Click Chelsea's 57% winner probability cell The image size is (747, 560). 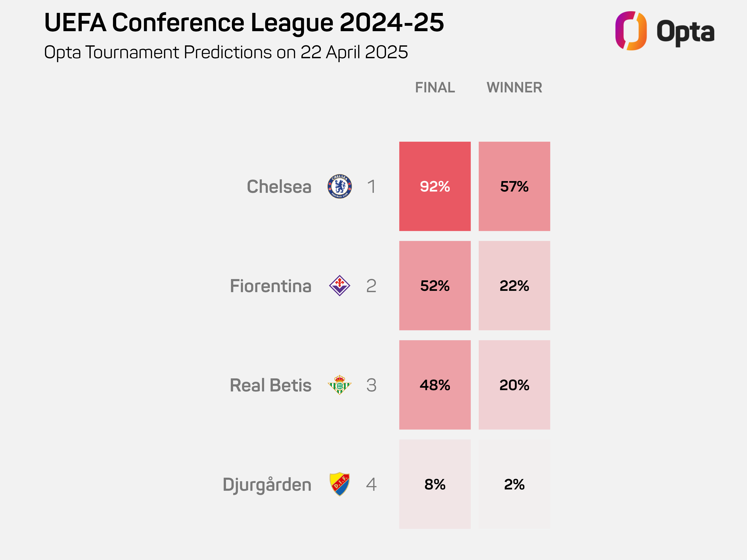point(514,186)
